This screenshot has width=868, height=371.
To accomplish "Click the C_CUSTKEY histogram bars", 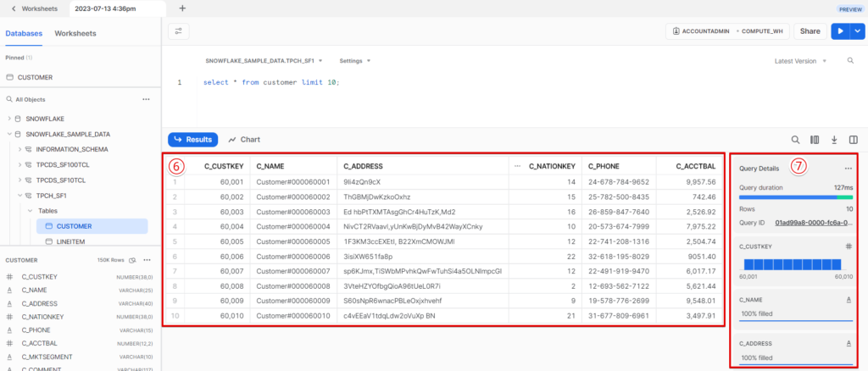I will 796,262.
